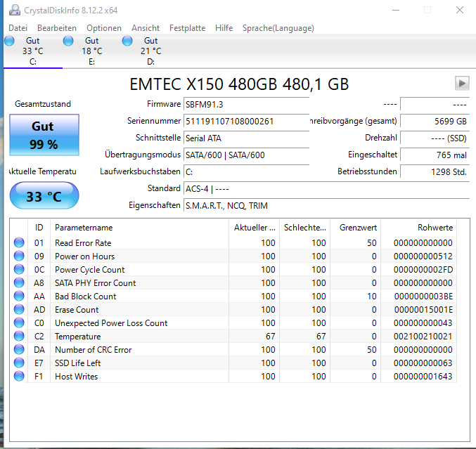Click the status orb of Power Cycle Count
Viewport: 476px width, 449px height.
(19, 269)
